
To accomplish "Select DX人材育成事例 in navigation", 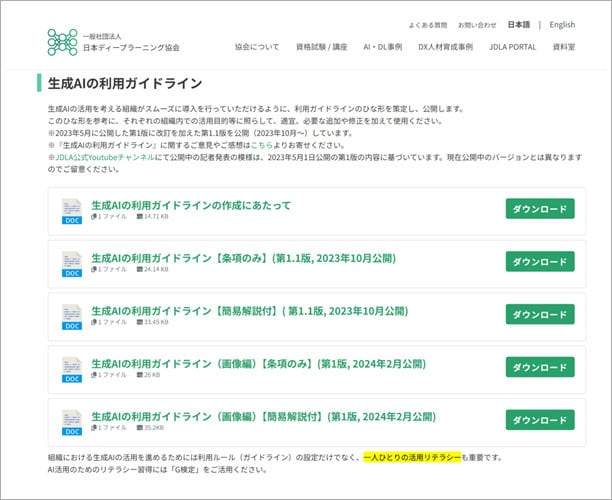I will click(x=445, y=47).
